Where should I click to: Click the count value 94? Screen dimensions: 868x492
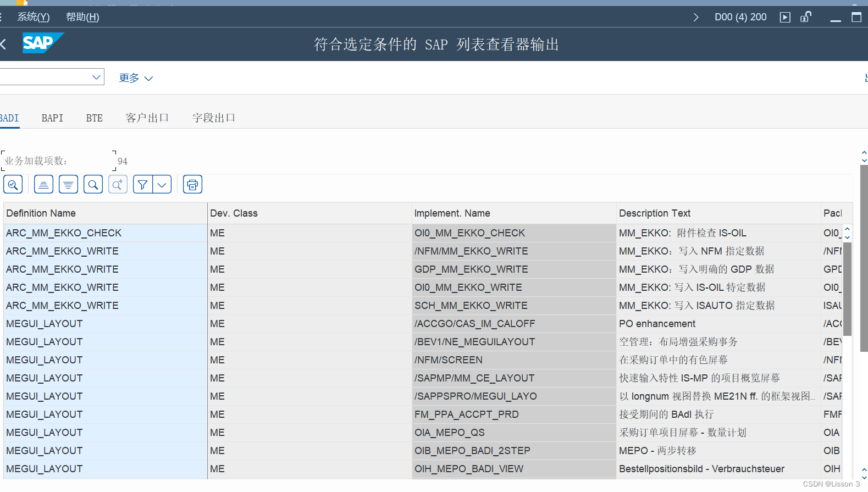click(x=123, y=162)
